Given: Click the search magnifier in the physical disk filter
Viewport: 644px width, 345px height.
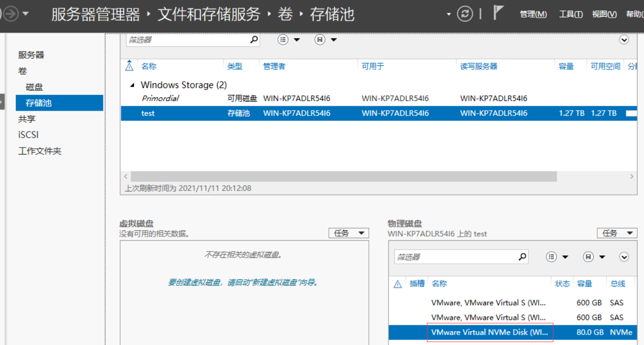Looking at the screenshot, I should (x=522, y=256).
